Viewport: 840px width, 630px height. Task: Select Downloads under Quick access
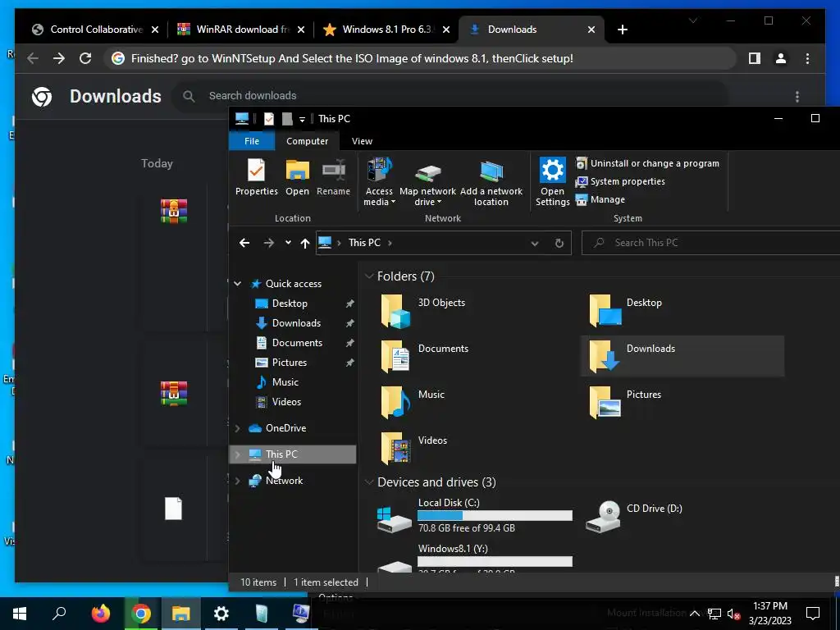(x=295, y=323)
